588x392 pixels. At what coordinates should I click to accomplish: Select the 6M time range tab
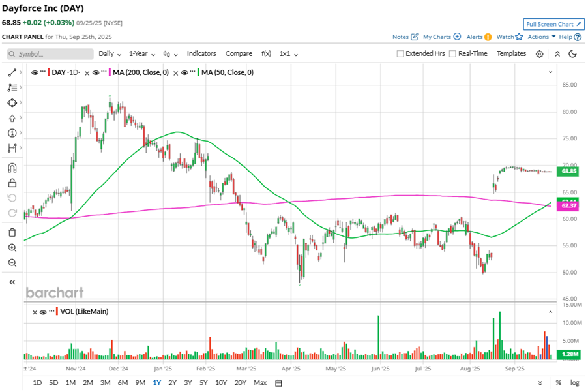(123, 383)
